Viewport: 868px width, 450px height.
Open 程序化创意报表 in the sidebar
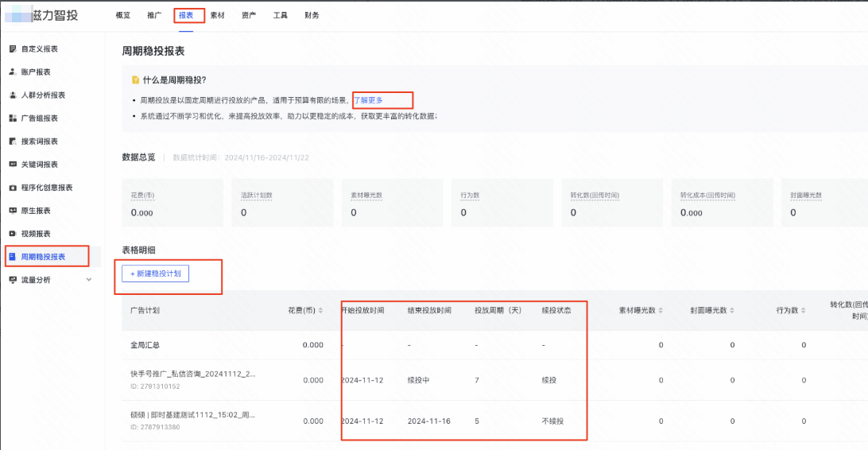47,188
